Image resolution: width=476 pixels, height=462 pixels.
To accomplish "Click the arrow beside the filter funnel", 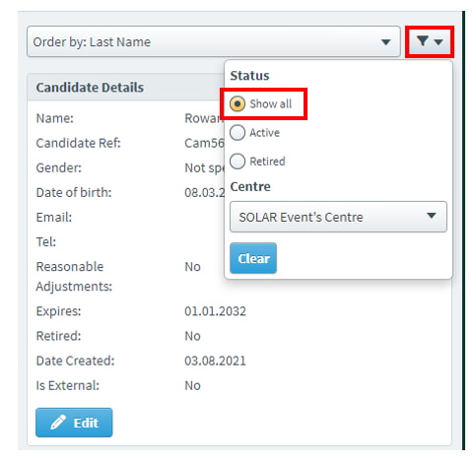I will pyautogui.click(x=439, y=42).
